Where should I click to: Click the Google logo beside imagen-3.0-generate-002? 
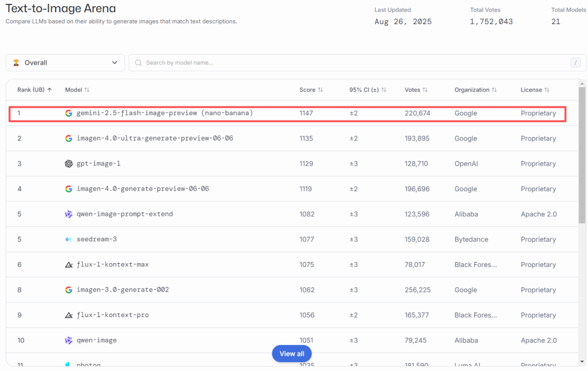pyautogui.click(x=69, y=290)
